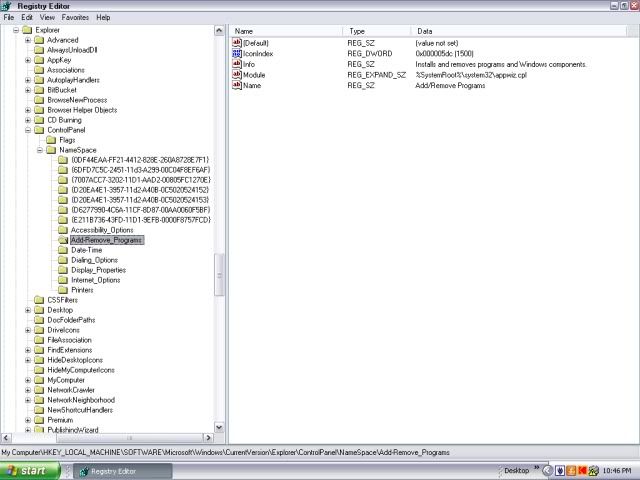Open the File menu
This screenshot has height=480, width=640.
9,18
